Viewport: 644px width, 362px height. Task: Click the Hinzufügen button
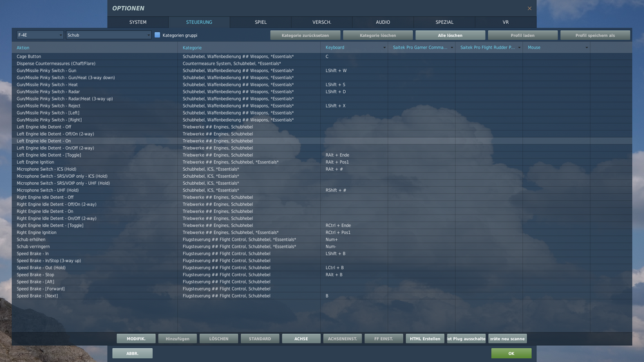[178, 339]
